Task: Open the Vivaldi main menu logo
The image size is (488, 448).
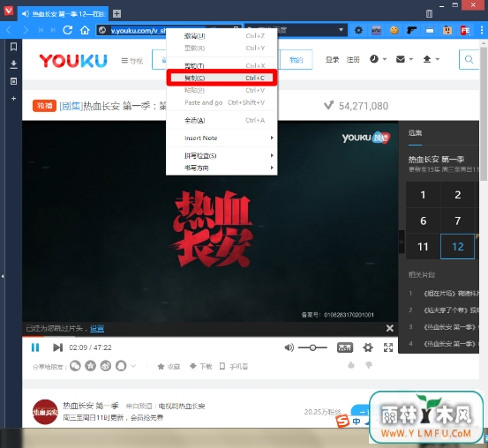Action: pyautogui.click(x=9, y=11)
